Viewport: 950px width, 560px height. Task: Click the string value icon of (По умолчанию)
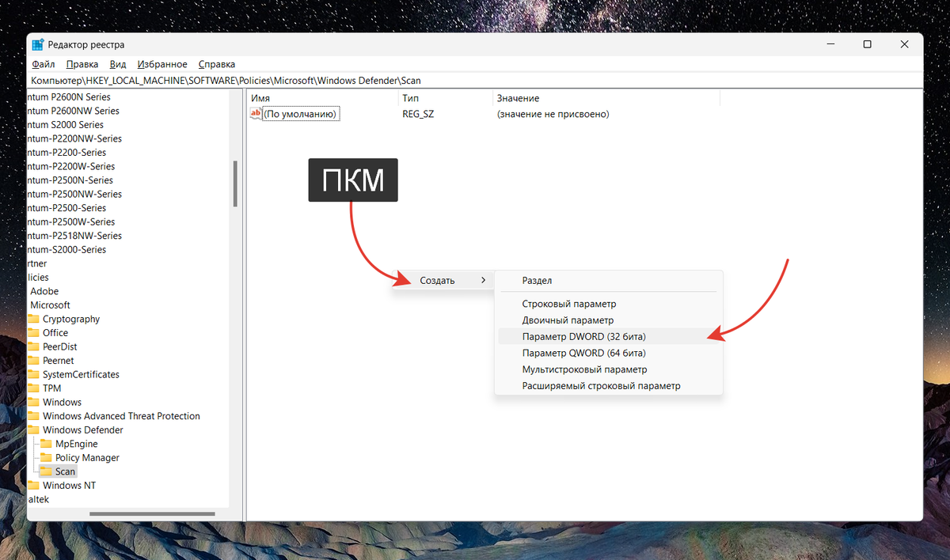(x=255, y=114)
